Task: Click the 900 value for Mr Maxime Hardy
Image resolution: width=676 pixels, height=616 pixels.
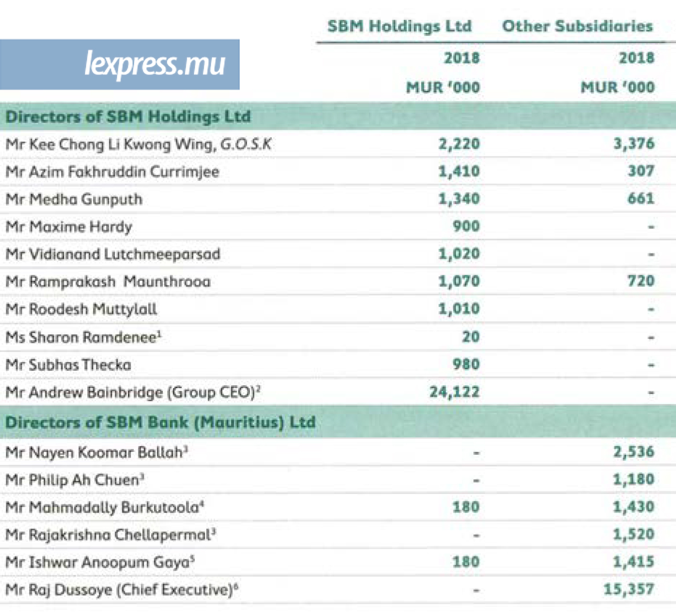Action: tap(466, 226)
